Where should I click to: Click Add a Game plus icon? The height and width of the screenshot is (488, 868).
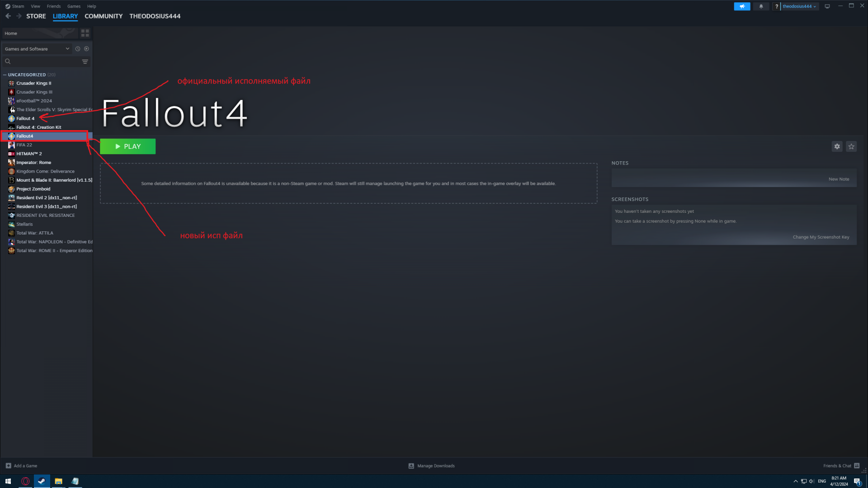click(x=8, y=466)
